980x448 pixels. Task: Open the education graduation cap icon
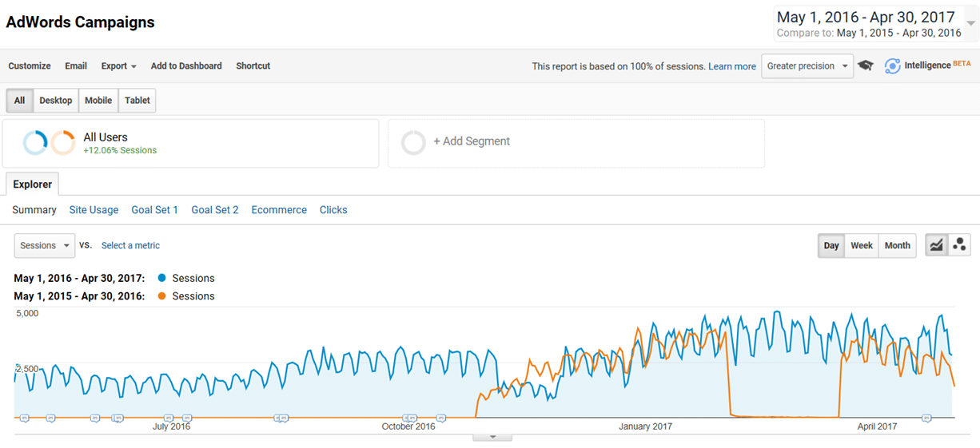tap(866, 66)
